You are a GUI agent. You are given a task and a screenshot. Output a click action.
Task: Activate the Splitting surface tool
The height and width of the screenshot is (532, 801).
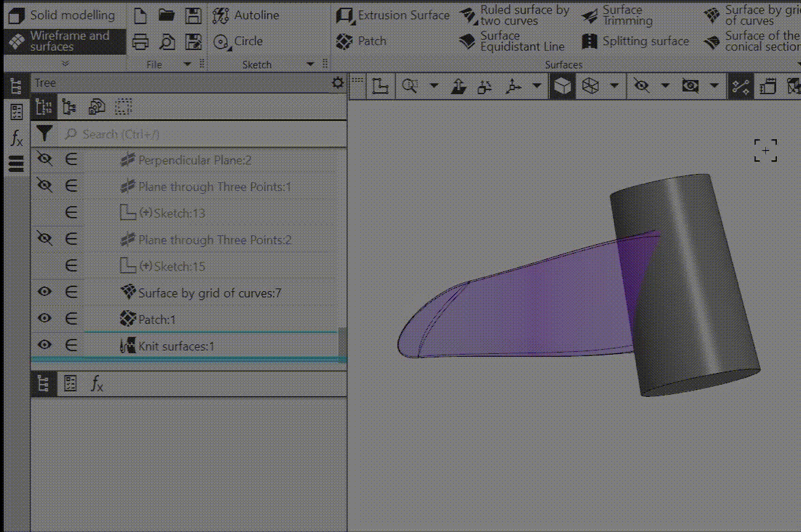tap(636, 42)
